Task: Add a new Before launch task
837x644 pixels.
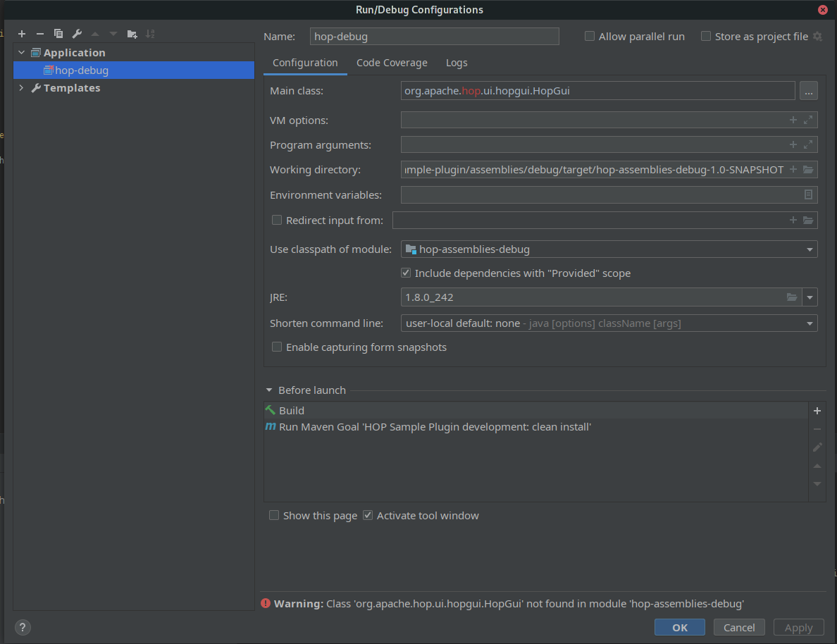Action: tap(817, 410)
